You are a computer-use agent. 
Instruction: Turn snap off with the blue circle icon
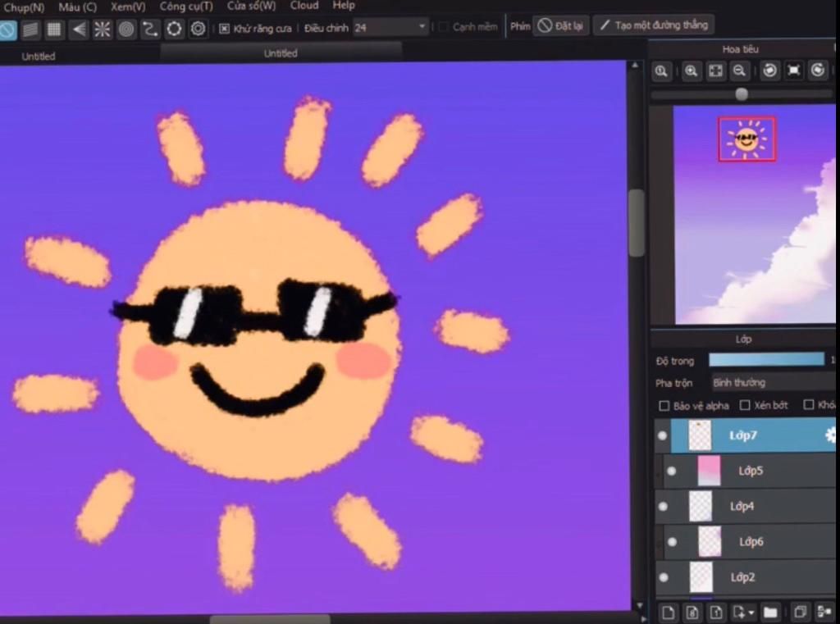click(x=7, y=30)
